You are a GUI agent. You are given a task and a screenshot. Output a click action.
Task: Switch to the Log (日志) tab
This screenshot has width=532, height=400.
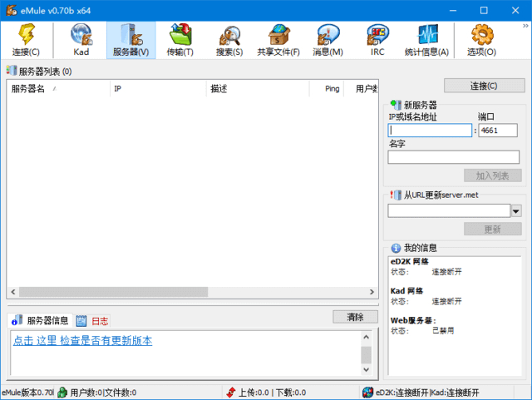[x=92, y=320]
